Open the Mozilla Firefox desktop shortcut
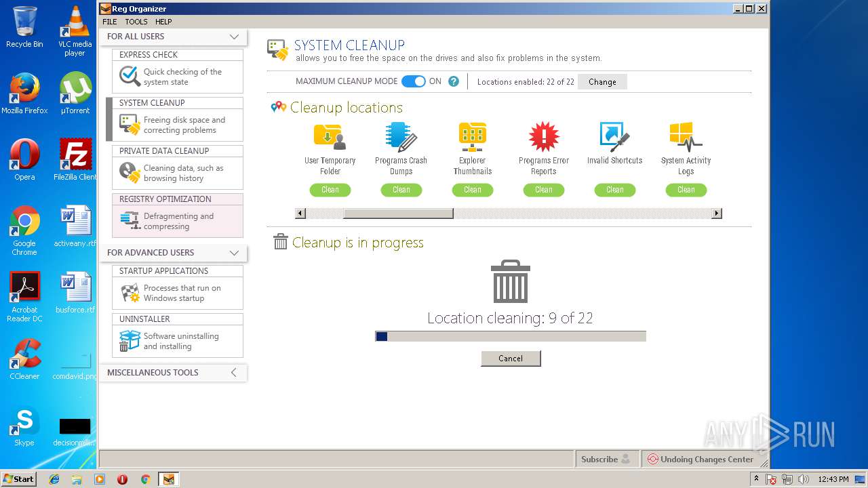Image resolution: width=868 pixels, height=488 pixels. [24, 94]
